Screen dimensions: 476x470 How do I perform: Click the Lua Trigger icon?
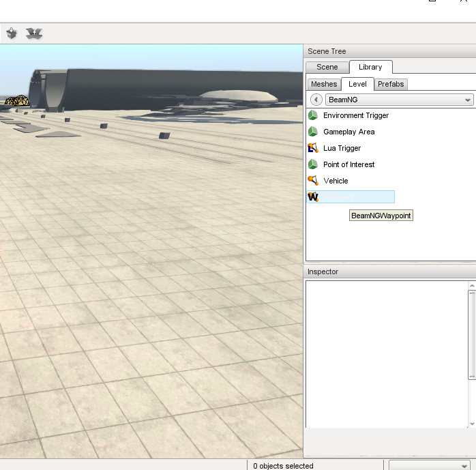pos(313,148)
